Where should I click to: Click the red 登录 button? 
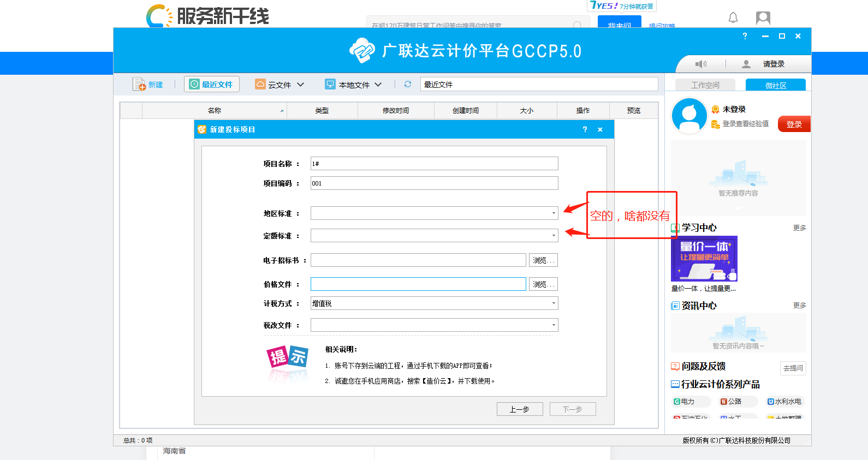[x=794, y=124]
